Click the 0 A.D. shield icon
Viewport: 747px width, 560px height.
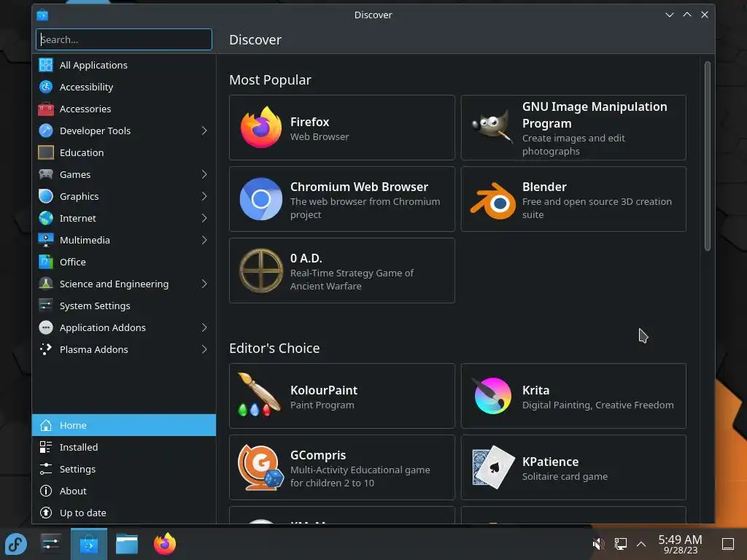[260, 271]
